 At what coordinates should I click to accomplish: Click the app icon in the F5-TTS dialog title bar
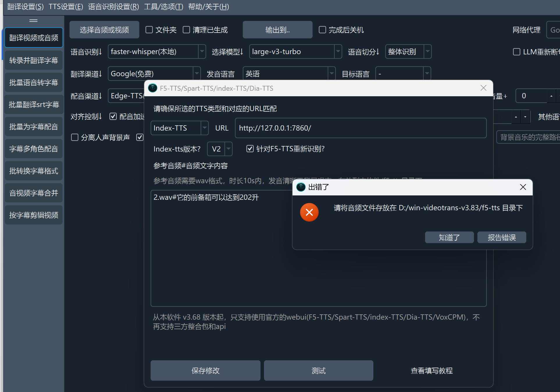pyautogui.click(x=152, y=88)
